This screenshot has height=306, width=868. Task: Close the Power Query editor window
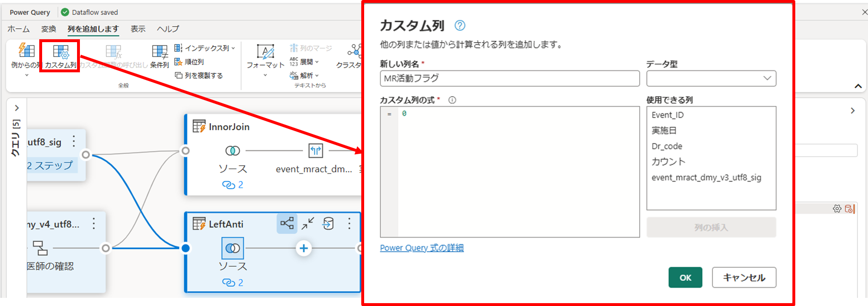tap(864, 12)
